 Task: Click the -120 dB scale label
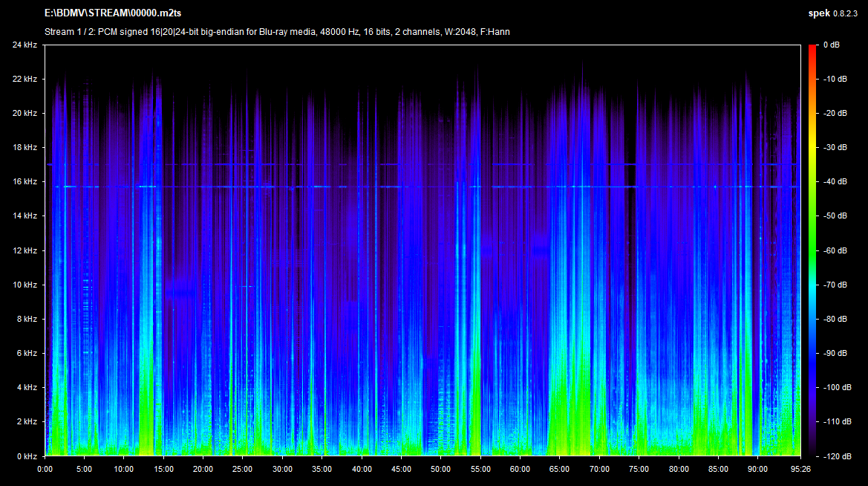(836, 456)
